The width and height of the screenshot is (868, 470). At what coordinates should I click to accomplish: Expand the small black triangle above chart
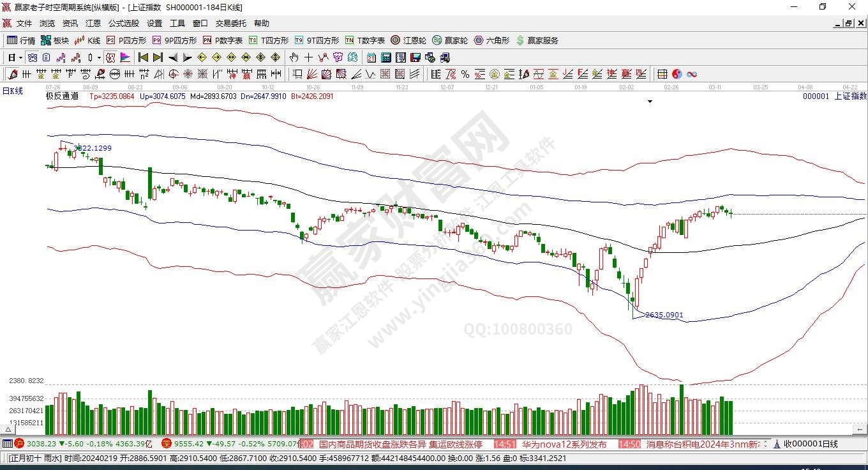click(650, 102)
